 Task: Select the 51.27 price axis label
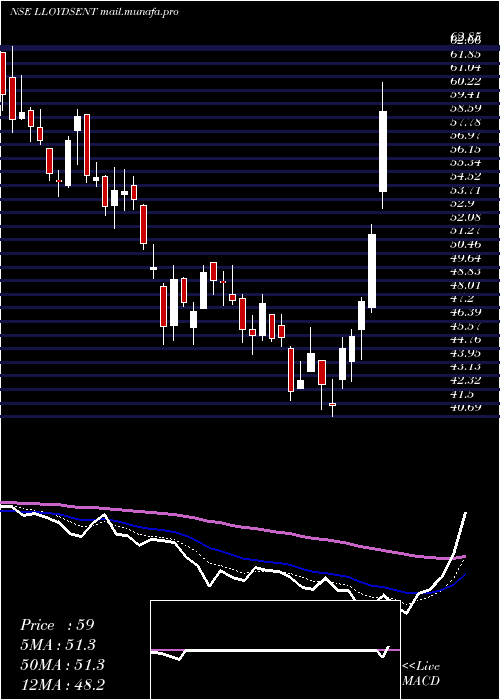tap(466, 231)
